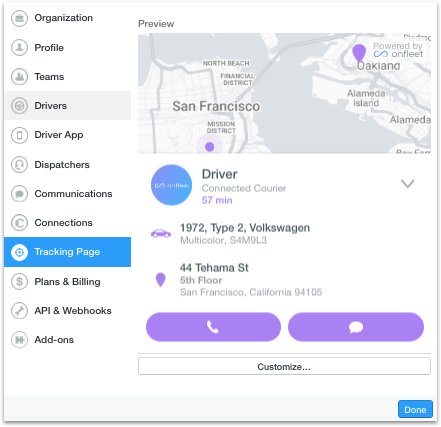This screenshot has width=441, height=427.
Task: Click the Dispatchers headset icon
Action: (x=19, y=164)
